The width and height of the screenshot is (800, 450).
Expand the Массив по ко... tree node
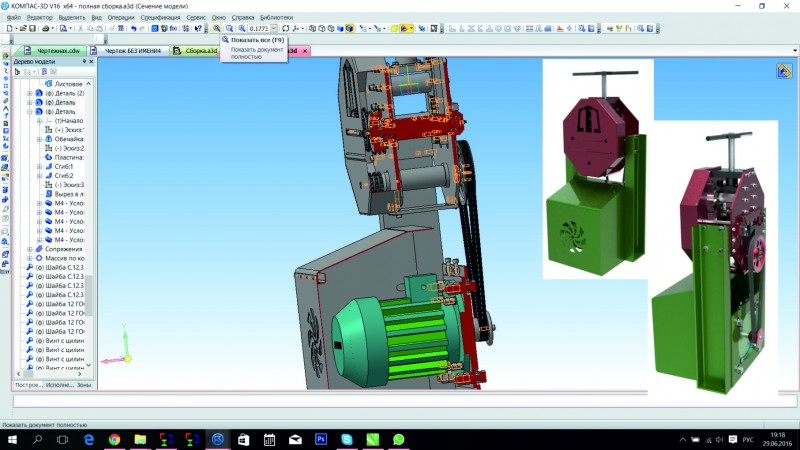29,258
